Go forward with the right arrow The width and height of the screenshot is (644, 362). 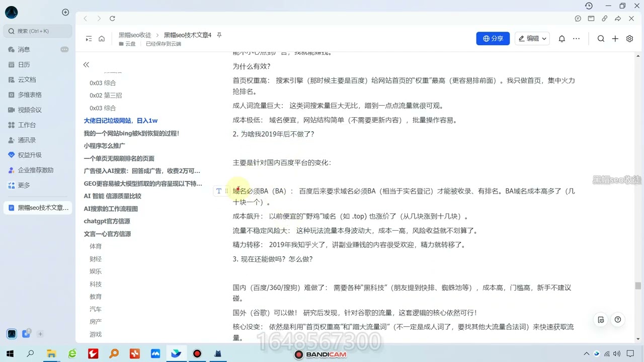(99, 19)
